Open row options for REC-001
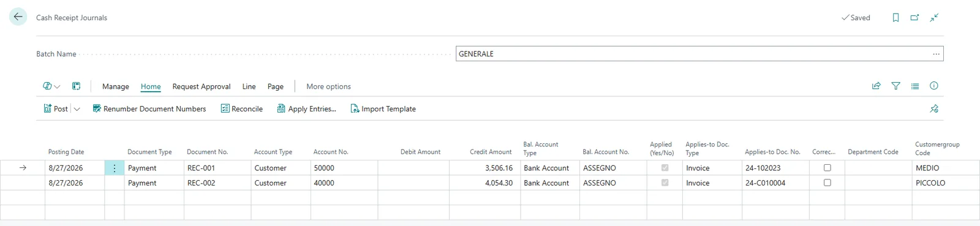Viewport: 980px width, 226px height. pyautogui.click(x=115, y=168)
